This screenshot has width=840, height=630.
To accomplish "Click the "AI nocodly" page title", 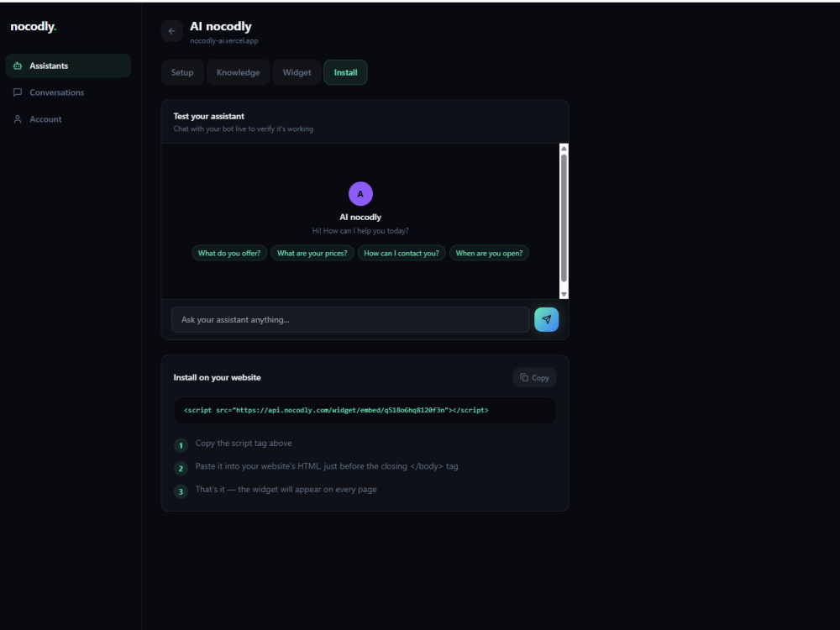I will (x=221, y=26).
